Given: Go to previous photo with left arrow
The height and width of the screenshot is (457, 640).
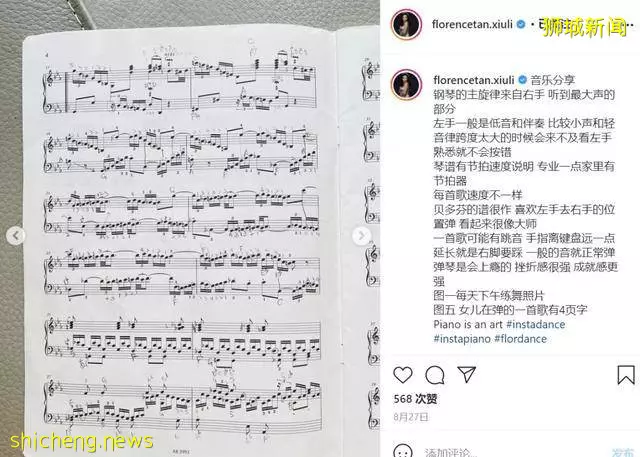Looking at the screenshot, I should pos(16,235).
